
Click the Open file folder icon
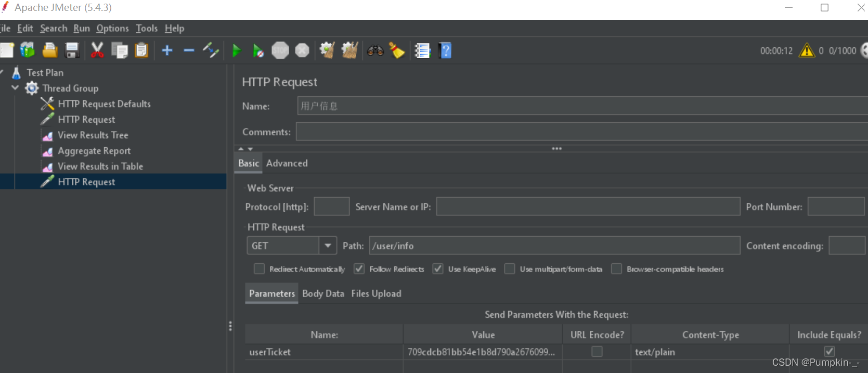[x=50, y=50]
